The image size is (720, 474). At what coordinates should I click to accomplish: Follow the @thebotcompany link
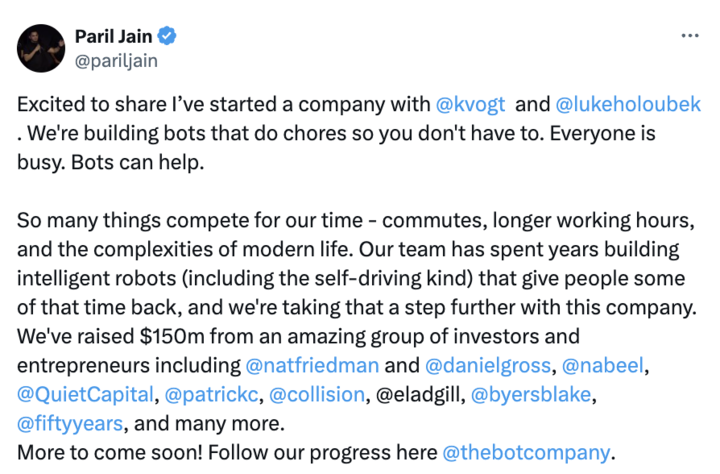(526, 453)
